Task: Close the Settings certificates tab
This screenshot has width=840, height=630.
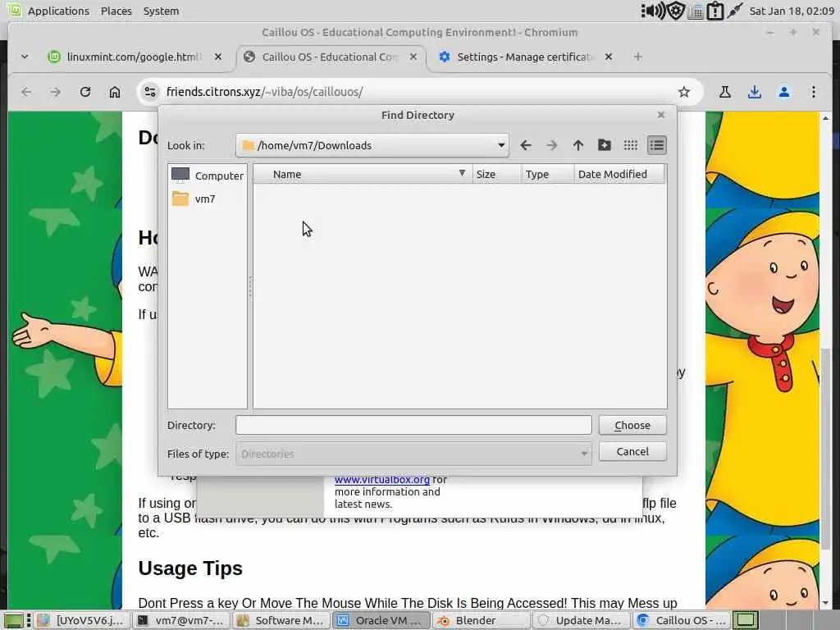Action: click(609, 57)
